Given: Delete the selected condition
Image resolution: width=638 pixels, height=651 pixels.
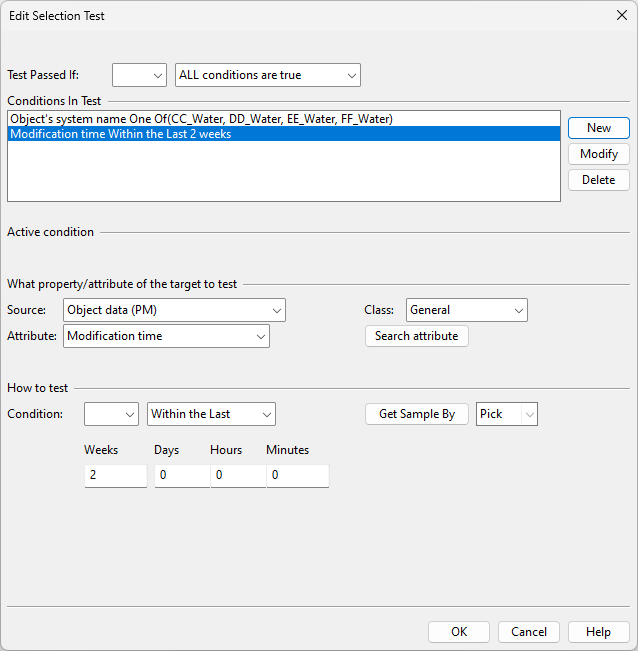Looking at the screenshot, I should pos(598,180).
